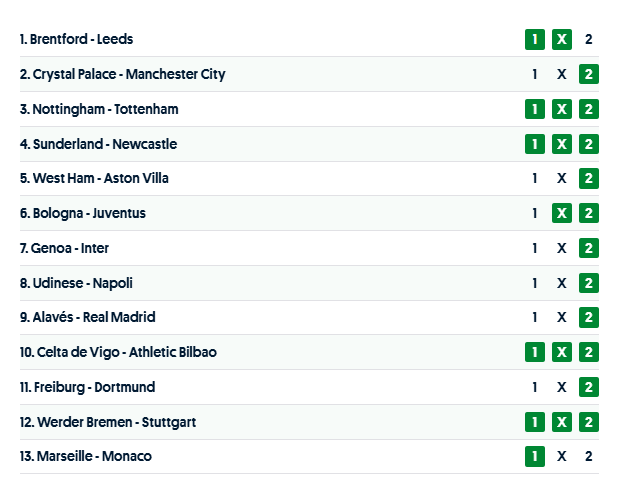Click the Freiburg - Dortmund match name
The height and width of the screenshot is (486, 620).
coord(87,387)
